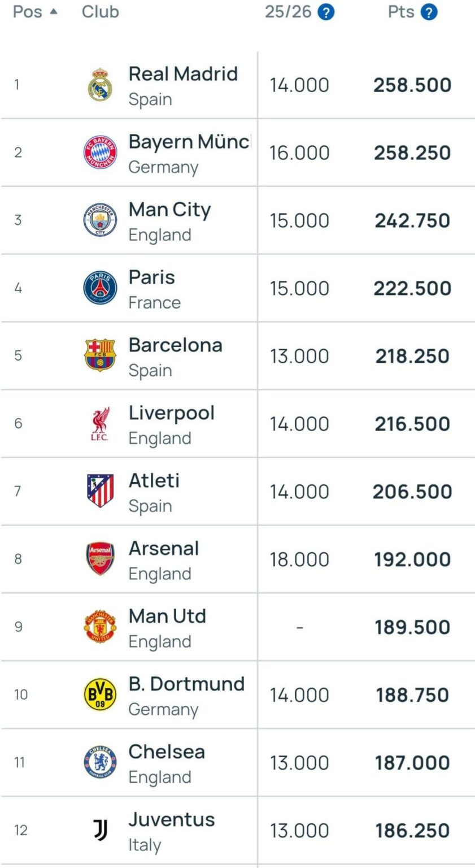The width and height of the screenshot is (475, 868).
Task: Open the 25/26 column help tooltip
Action: point(326,11)
